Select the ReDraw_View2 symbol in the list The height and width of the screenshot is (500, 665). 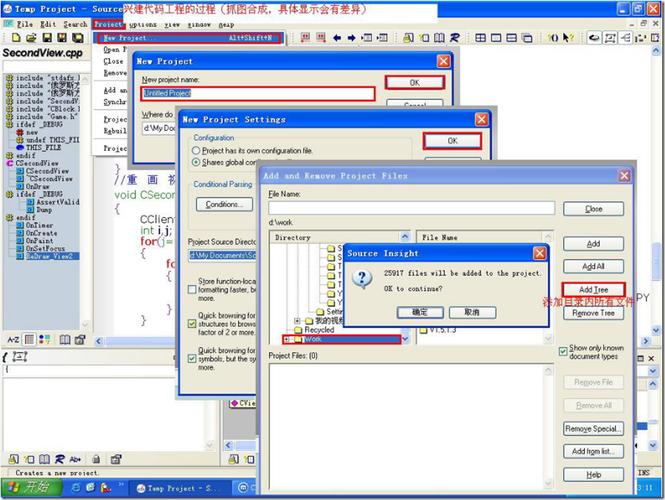click(x=50, y=256)
